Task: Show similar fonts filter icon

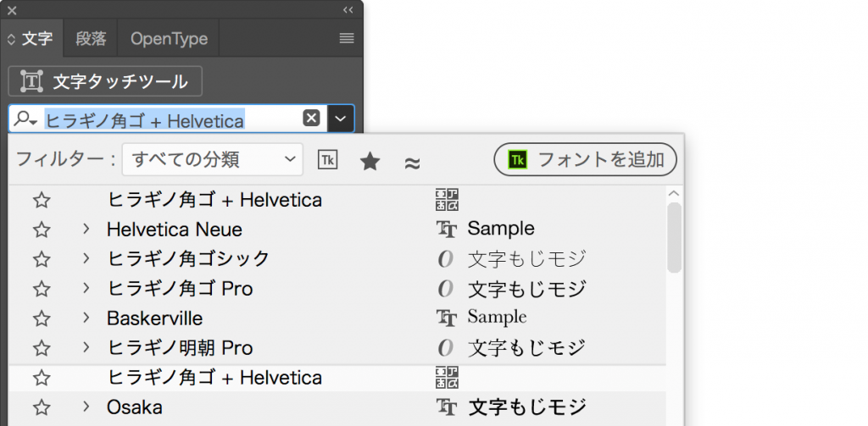Action: (413, 163)
